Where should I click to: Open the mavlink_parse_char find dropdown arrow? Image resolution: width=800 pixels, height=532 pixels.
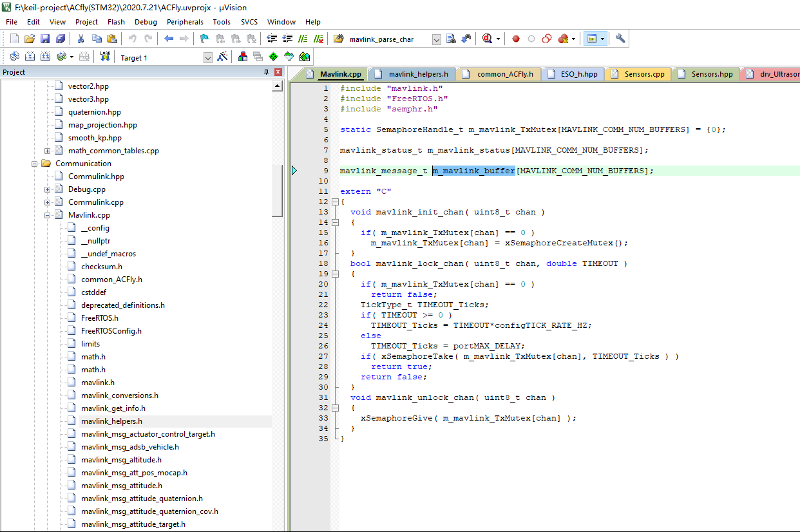click(x=436, y=39)
